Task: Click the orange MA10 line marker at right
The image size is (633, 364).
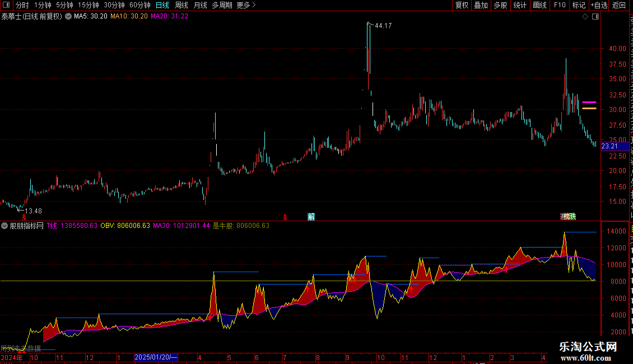Action: pyautogui.click(x=589, y=108)
